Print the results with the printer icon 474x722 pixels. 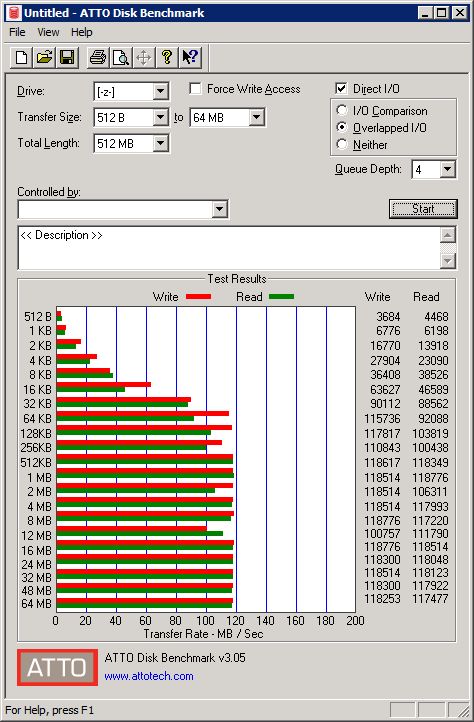click(98, 58)
